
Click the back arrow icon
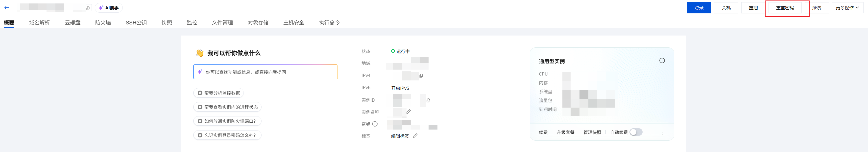tap(7, 8)
